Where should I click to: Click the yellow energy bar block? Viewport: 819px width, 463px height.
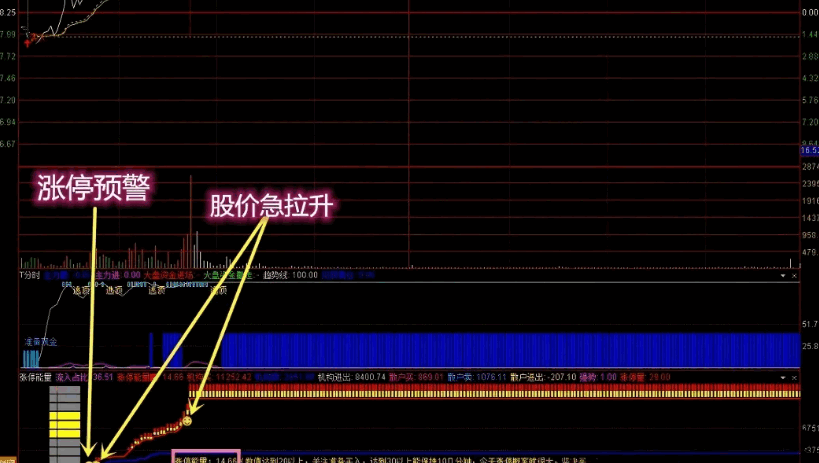click(x=65, y=425)
